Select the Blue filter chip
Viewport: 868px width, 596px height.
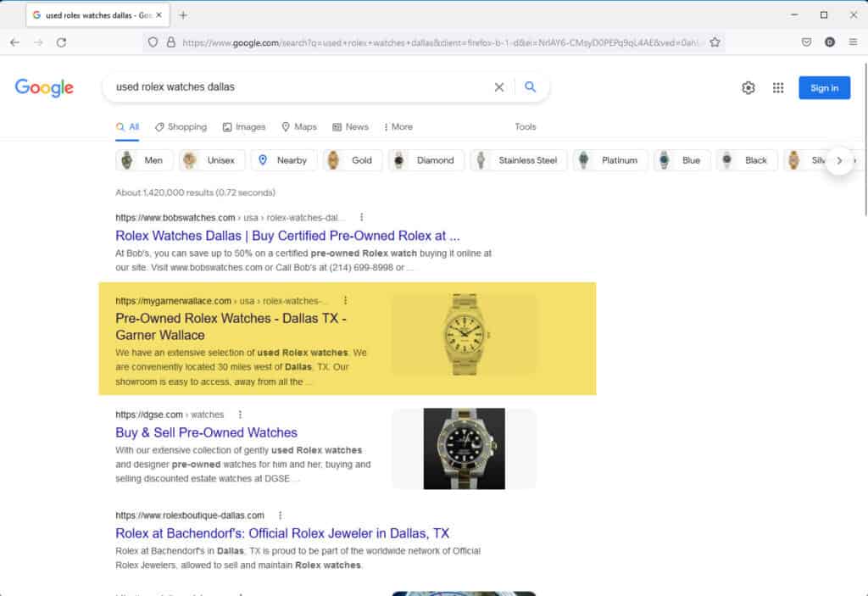(x=682, y=160)
